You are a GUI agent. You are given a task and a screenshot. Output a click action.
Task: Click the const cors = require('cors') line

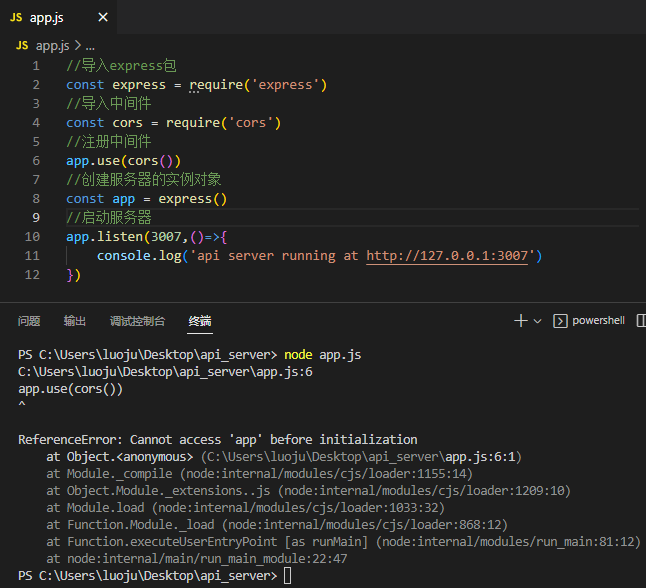click(x=173, y=123)
